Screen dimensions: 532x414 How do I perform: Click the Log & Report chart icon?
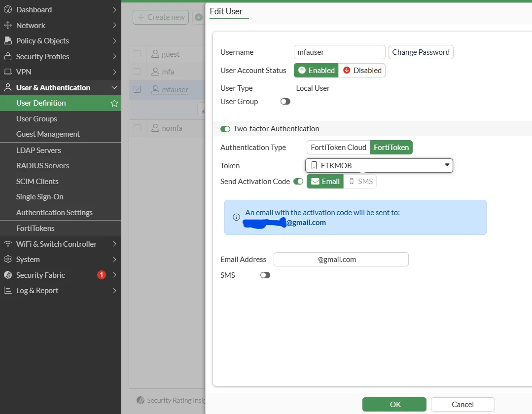pyautogui.click(x=8, y=290)
